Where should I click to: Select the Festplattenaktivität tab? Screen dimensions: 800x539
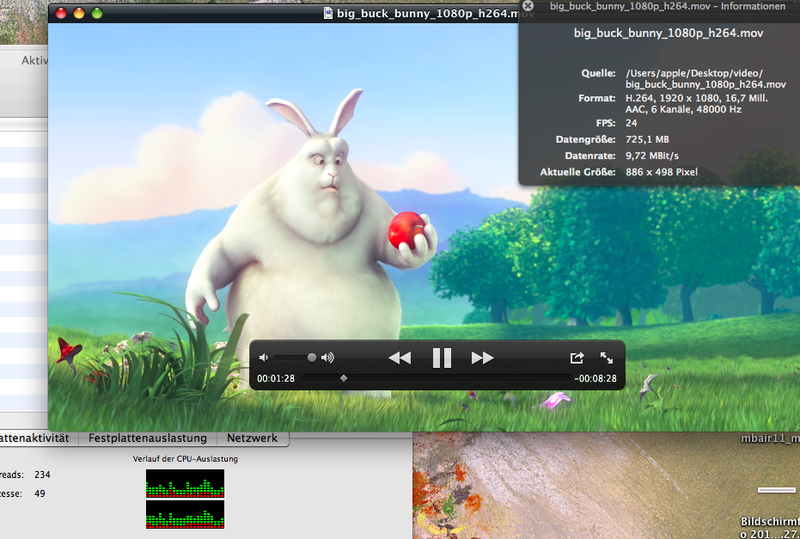pyautogui.click(x=36, y=438)
